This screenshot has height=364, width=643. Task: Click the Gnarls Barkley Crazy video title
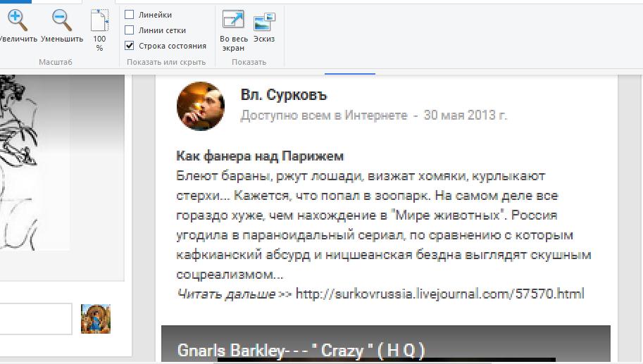pos(301,351)
